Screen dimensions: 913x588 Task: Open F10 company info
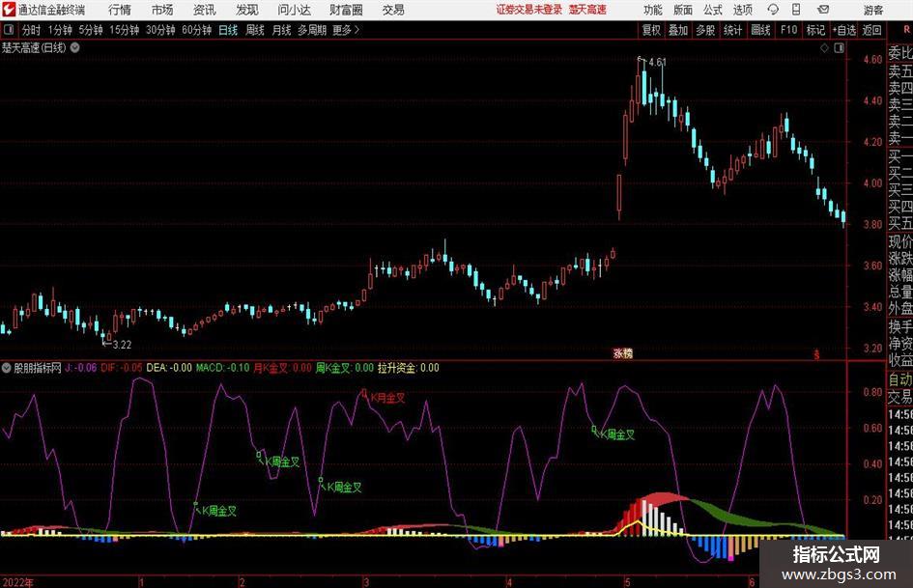click(x=789, y=30)
